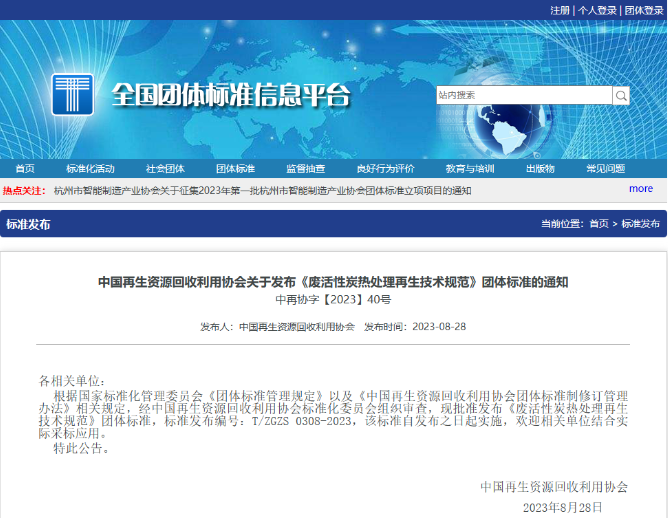
Task: Open the 注册 registration link
Action: (x=560, y=10)
